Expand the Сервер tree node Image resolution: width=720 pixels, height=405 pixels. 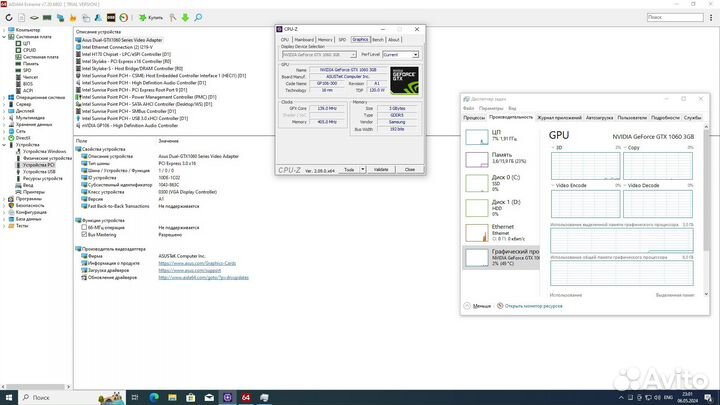(x=4, y=104)
